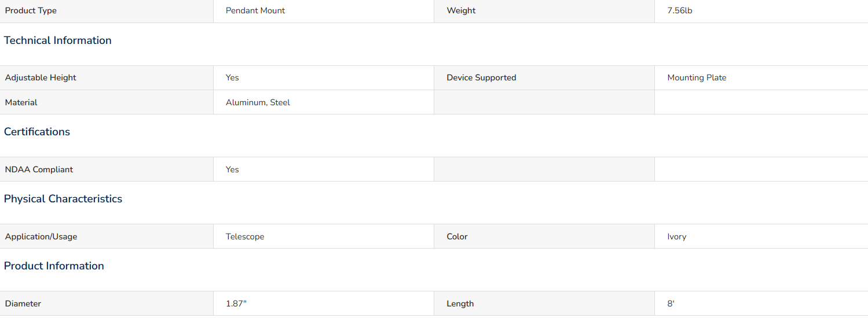Click the Application/Usage label
This screenshot has width=868, height=318.
tap(41, 236)
